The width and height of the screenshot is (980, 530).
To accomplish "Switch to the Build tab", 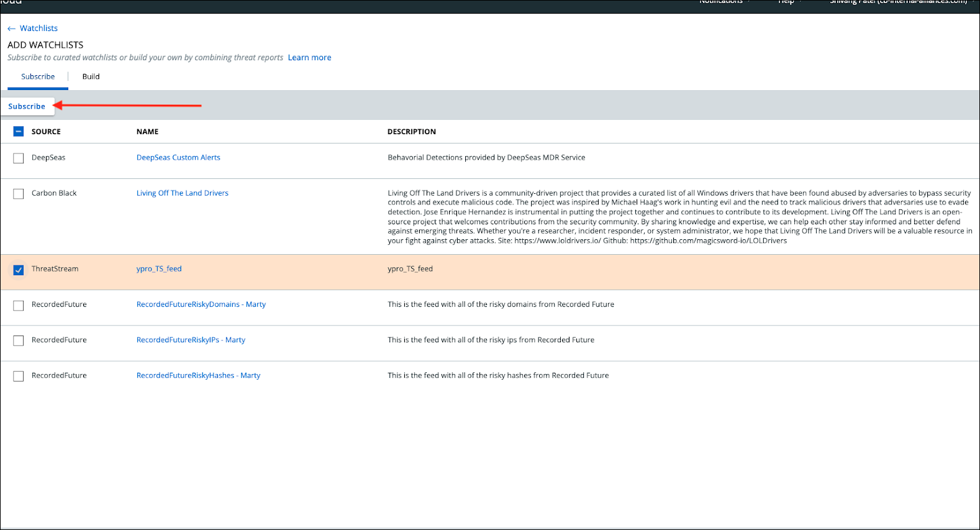I will click(x=91, y=76).
